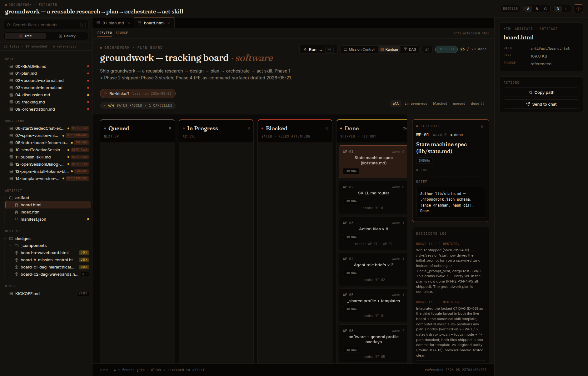Filter cards by done 26
Screen dimensions: 588x376
[477, 104]
